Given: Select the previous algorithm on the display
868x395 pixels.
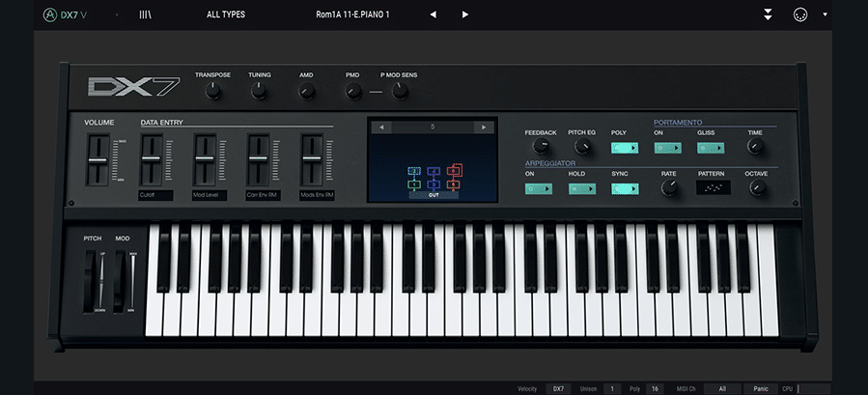Looking at the screenshot, I should [x=380, y=127].
